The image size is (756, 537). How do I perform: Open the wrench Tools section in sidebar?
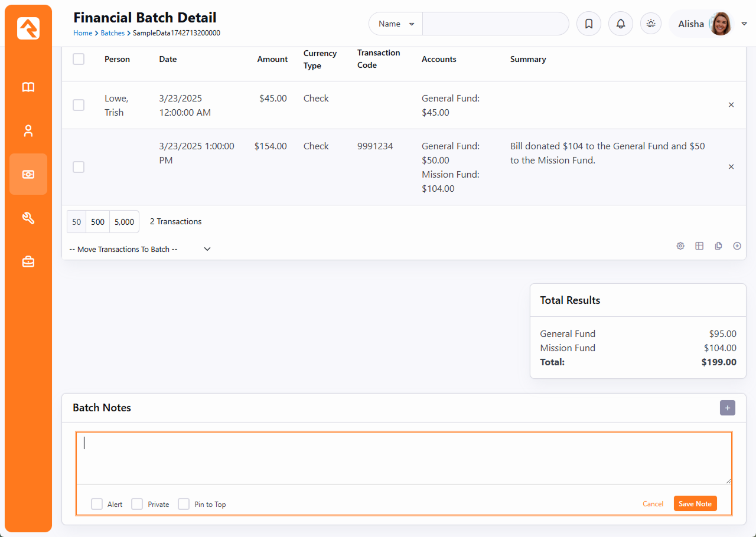click(28, 218)
